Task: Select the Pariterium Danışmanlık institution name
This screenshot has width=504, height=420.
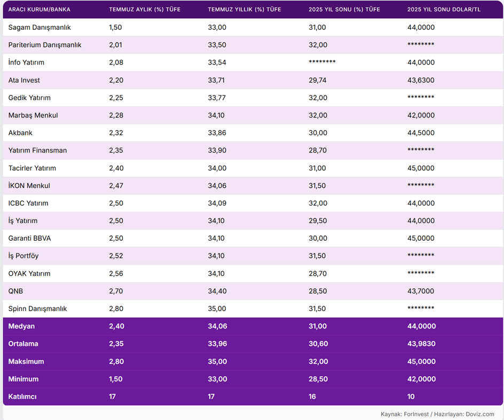Action: pos(45,45)
